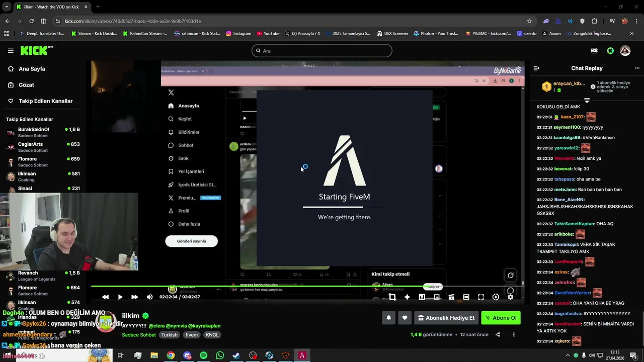Click Abonelik Hediye Et button
This screenshot has height=362, width=644.
tap(446, 318)
